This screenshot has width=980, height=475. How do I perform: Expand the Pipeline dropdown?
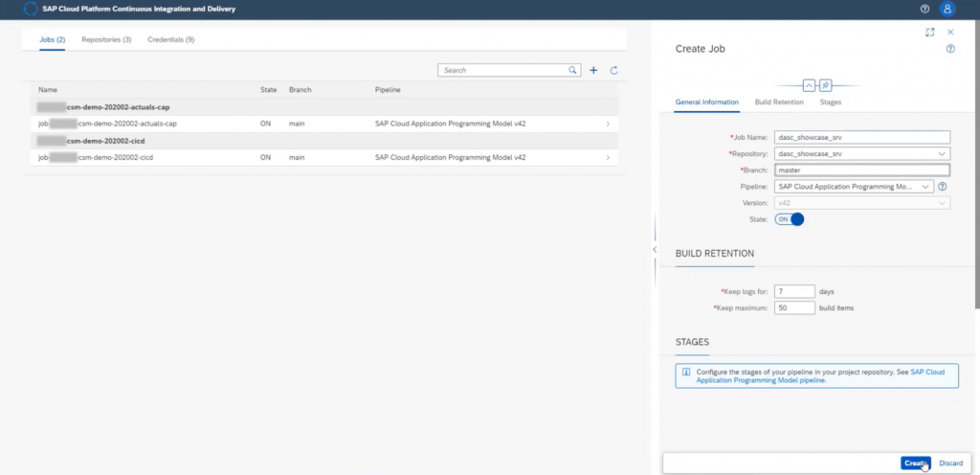pyautogui.click(x=925, y=186)
